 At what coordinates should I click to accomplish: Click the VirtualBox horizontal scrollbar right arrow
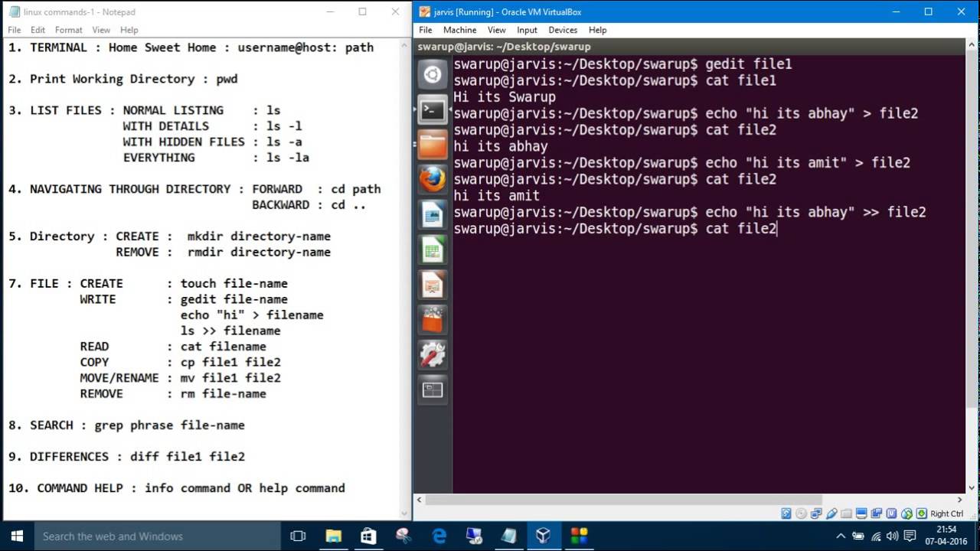959,500
